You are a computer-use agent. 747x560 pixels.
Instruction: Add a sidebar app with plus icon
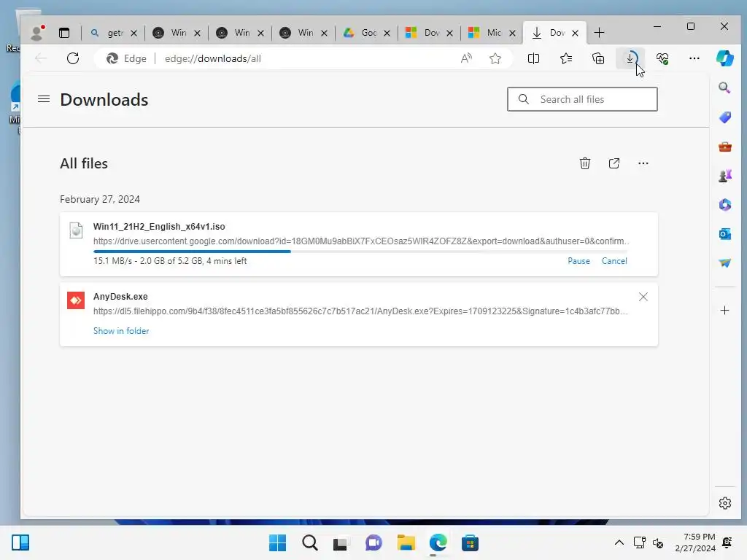pyautogui.click(x=724, y=311)
